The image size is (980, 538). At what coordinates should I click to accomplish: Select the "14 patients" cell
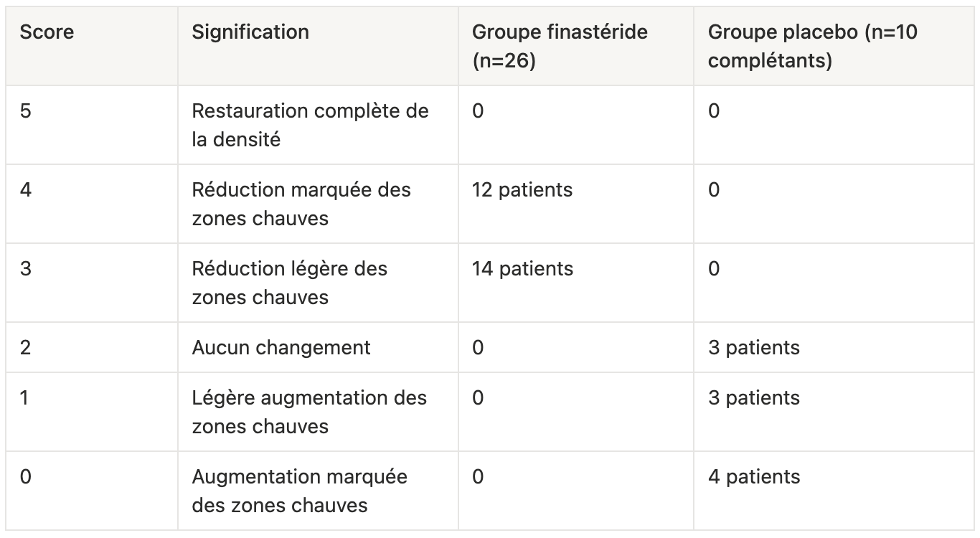click(522, 269)
